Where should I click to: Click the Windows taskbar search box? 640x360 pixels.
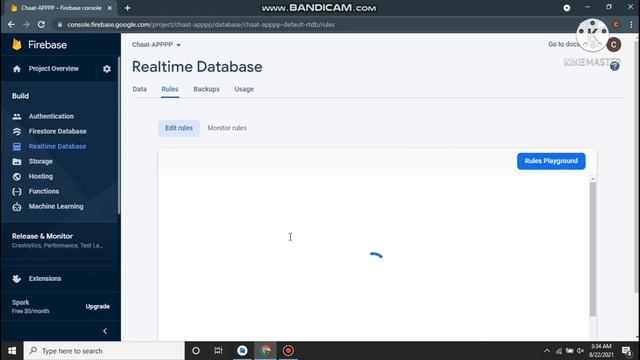click(104, 351)
